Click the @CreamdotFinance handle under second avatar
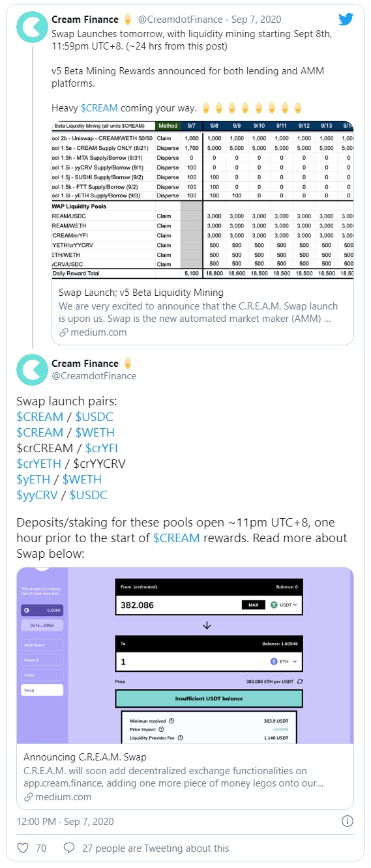Image resolution: width=371 pixels, height=868 pixels. [94, 376]
